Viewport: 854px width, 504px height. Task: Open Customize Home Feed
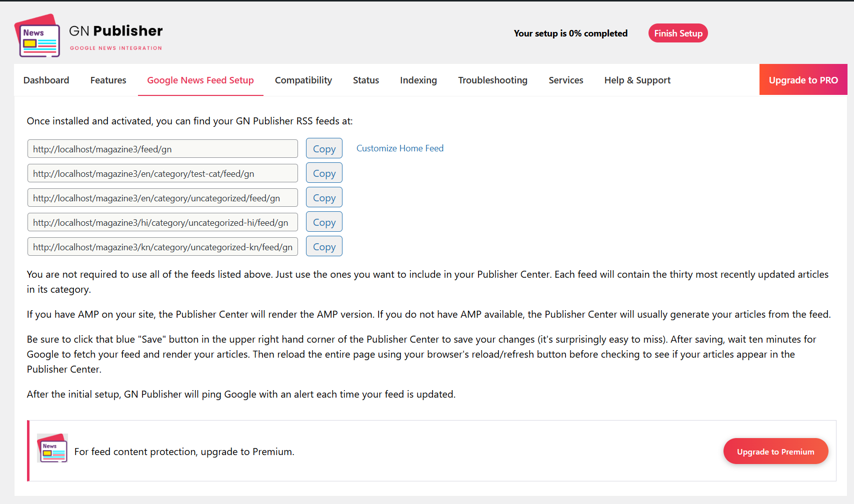400,148
